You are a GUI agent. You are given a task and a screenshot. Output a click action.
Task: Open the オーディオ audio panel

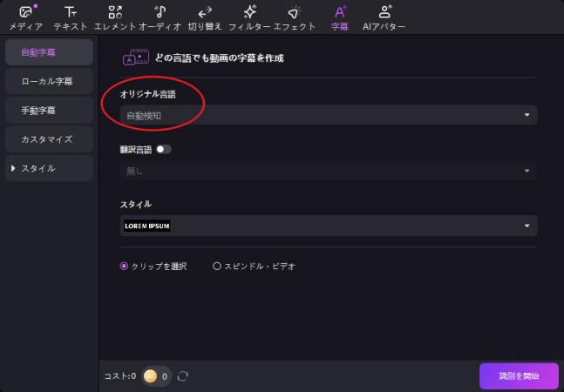click(160, 17)
